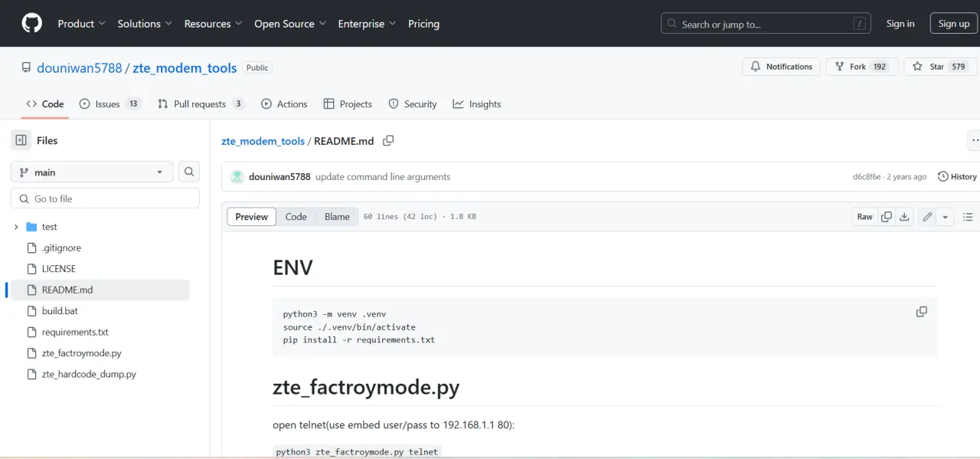This screenshot has height=459, width=980.
Task: Edit file pencil icon
Action: [x=927, y=217]
